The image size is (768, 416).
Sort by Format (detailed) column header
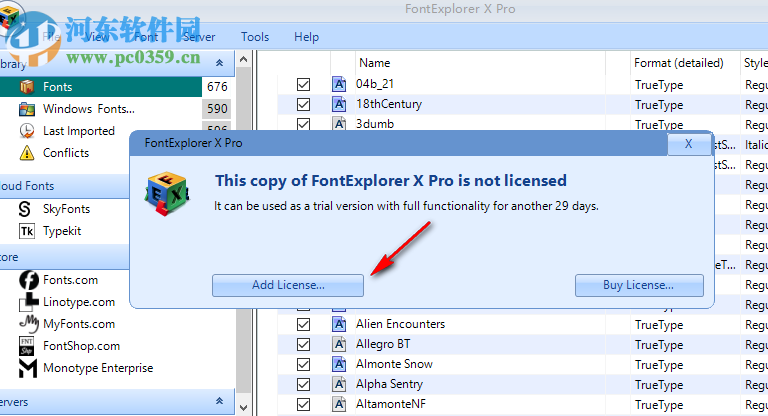(679, 63)
